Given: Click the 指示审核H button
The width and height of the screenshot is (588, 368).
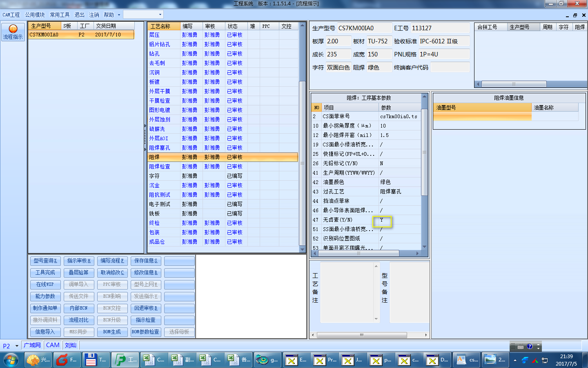Looking at the screenshot, I should (79, 260).
